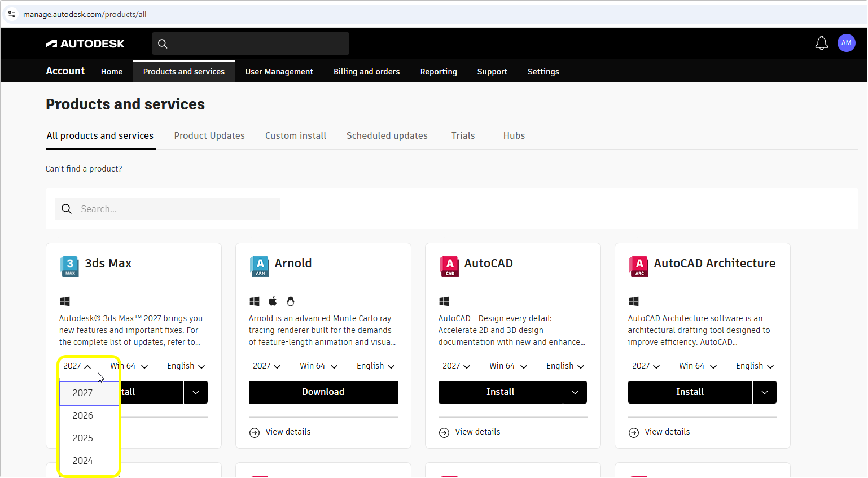Open AutoCAD English language dropdown
Screen dimensions: 868x478
[565, 366]
